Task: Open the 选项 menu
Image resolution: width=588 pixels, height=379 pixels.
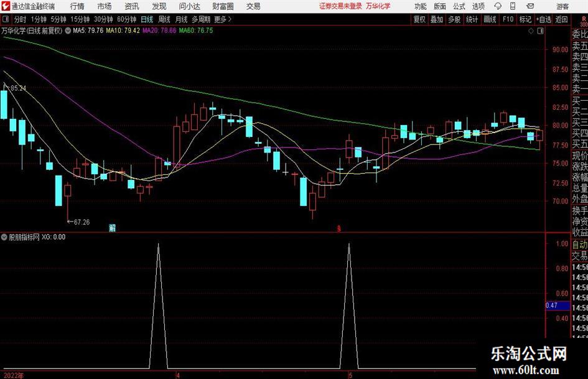Action: (478, 6)
